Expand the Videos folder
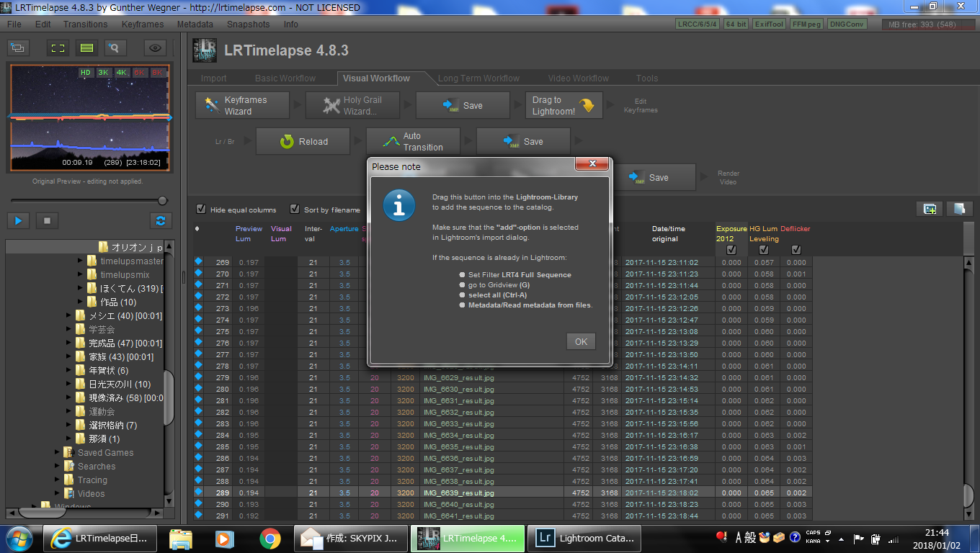This screenshot has width=980, height=553. coord(58,493)
